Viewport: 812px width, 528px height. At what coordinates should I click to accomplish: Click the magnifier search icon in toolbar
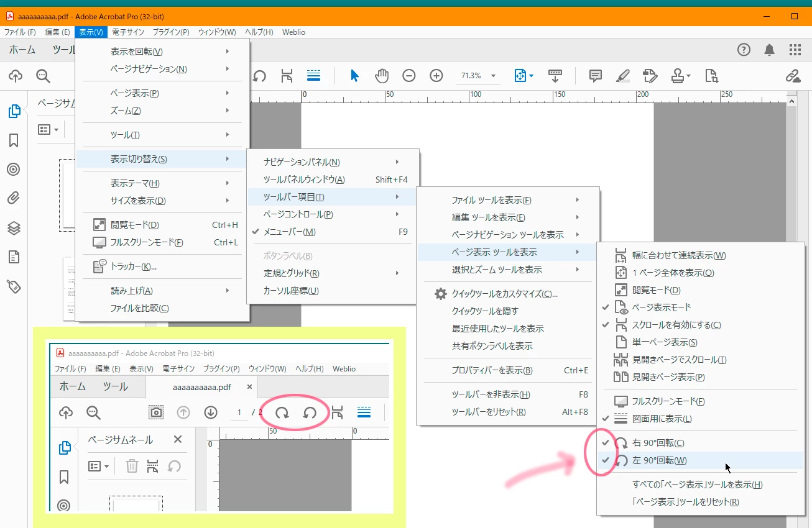43,76
